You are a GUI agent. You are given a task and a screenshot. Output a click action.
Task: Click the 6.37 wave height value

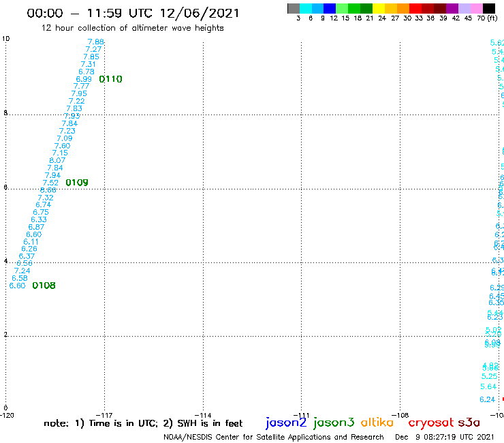click(27, 256)
